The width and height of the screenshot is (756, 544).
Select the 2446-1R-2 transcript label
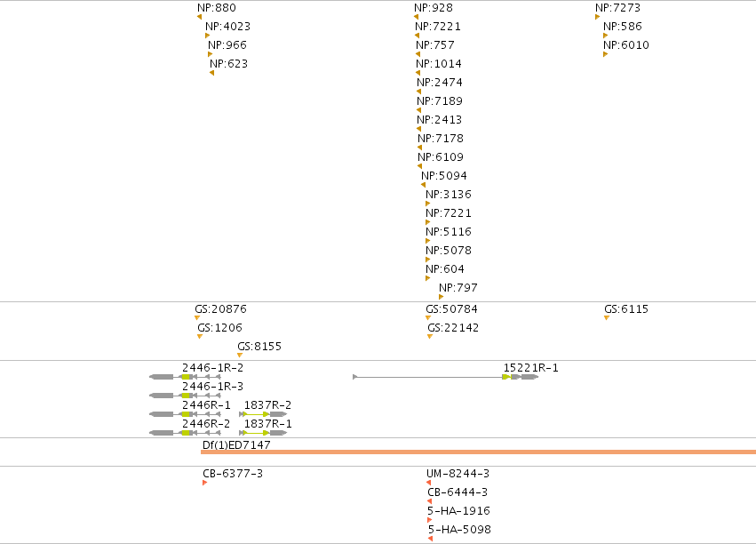(212, 368)
